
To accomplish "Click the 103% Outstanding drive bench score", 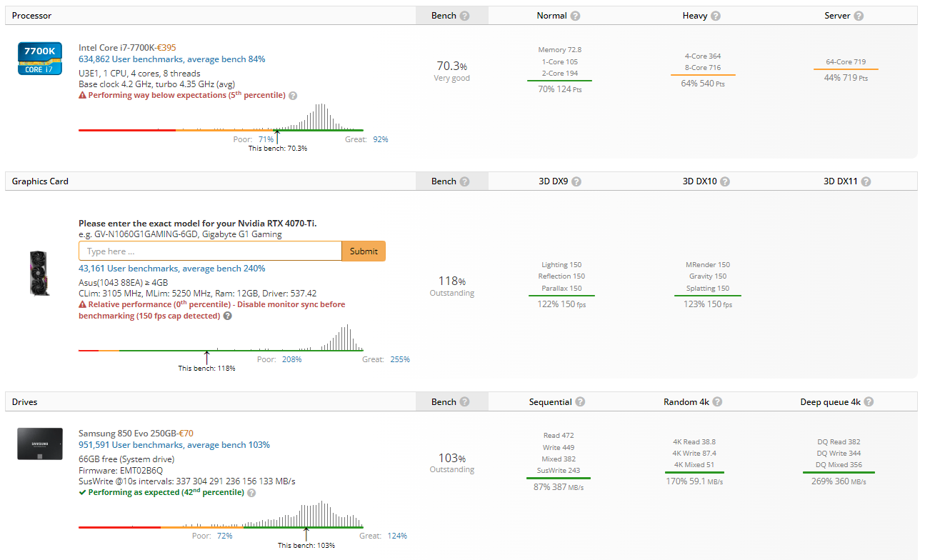I will point(451,463).
